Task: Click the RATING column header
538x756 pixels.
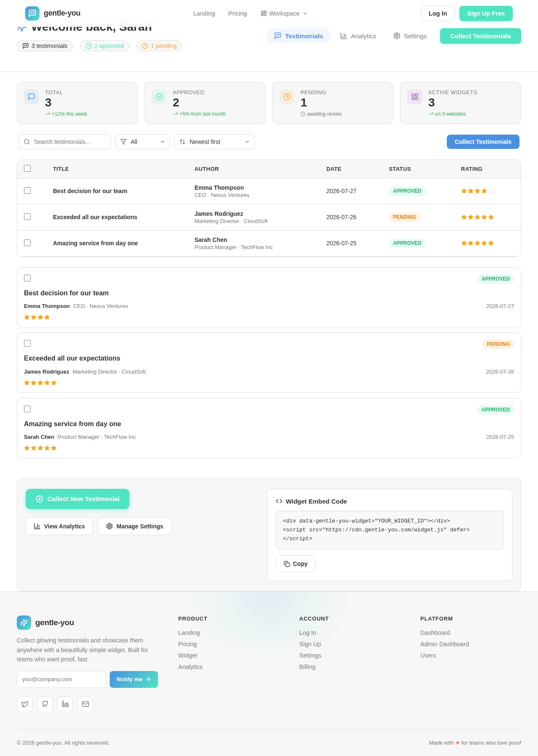Action: (472, 169)
